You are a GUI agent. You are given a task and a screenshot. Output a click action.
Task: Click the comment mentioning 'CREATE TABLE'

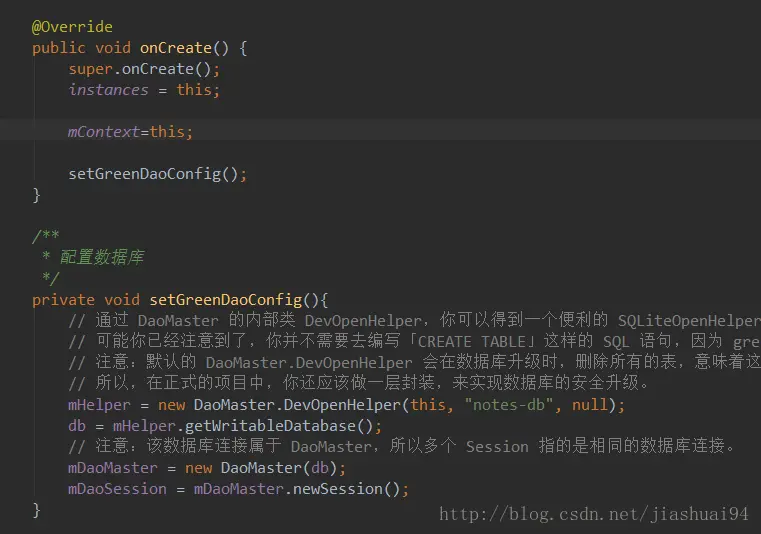point(414,341)
